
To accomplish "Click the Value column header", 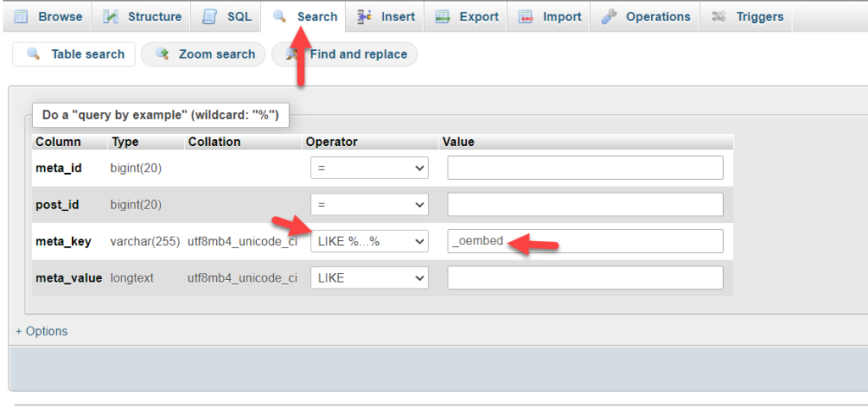I will point(459,142).
